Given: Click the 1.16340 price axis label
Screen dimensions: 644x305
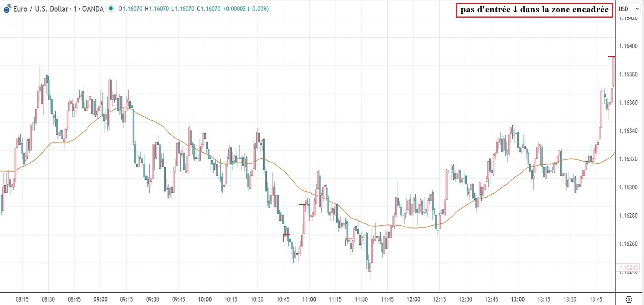Looking at the screenshot, I should 628,131.
